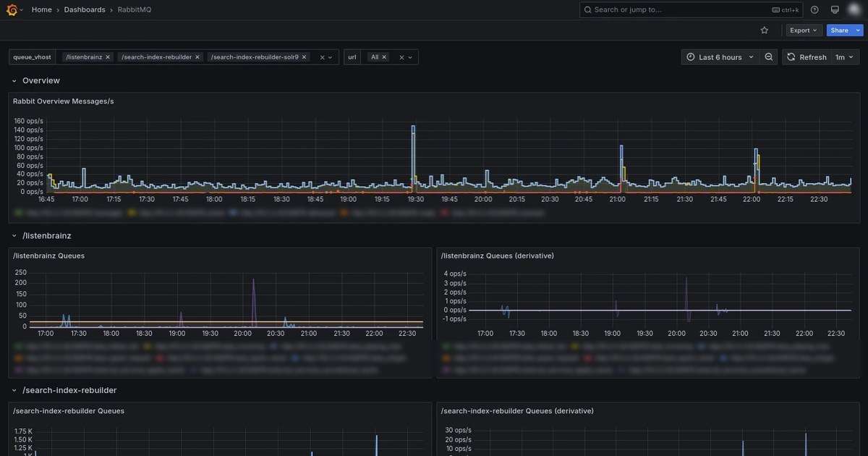
Task: Open /search-index-rebuilder Queues panel title
Action: pos(69,411)
